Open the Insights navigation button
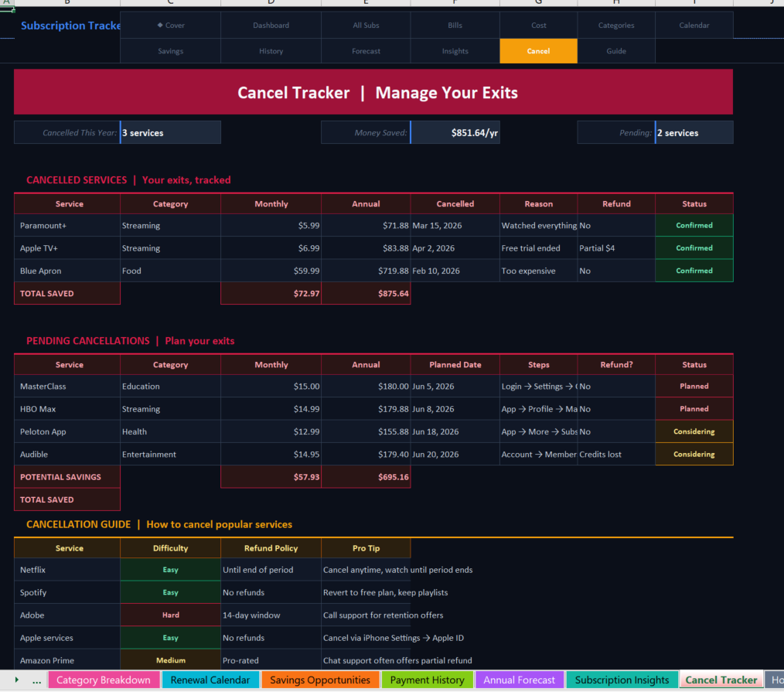This screenshot has width=784, height=692. (455, 51)
